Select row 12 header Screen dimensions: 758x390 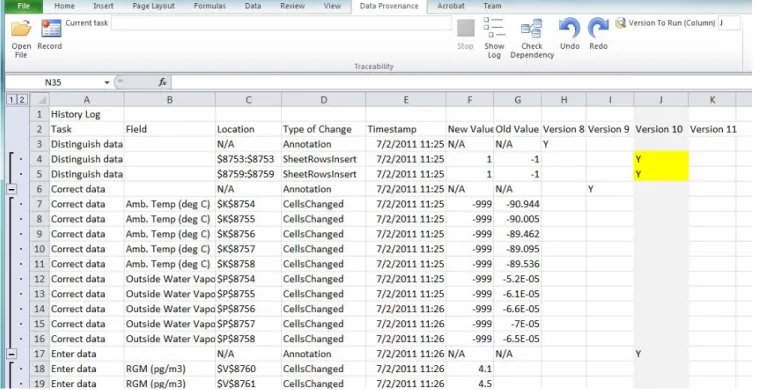click(x=40, y=279)
